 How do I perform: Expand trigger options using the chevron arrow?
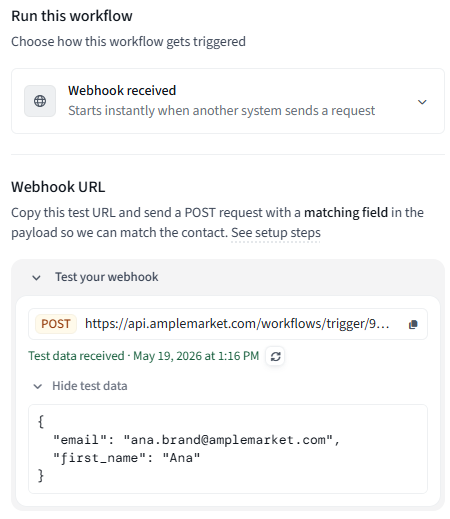422,102
